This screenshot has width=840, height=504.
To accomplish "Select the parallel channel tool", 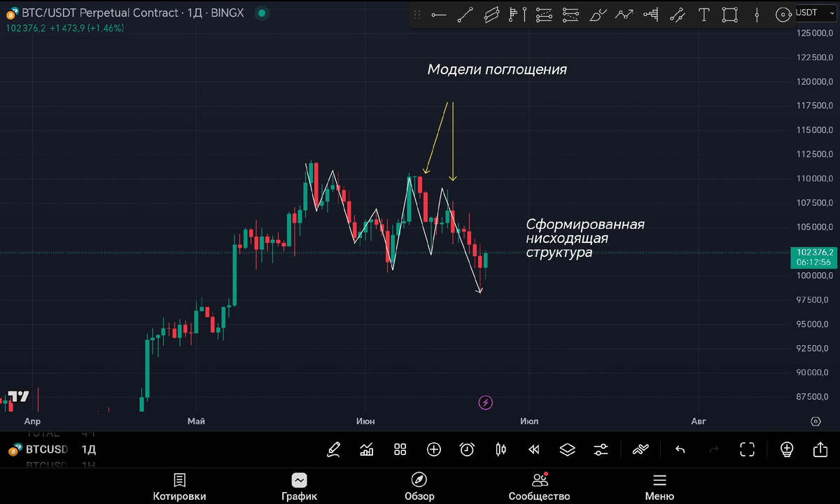I will [492, 15].
